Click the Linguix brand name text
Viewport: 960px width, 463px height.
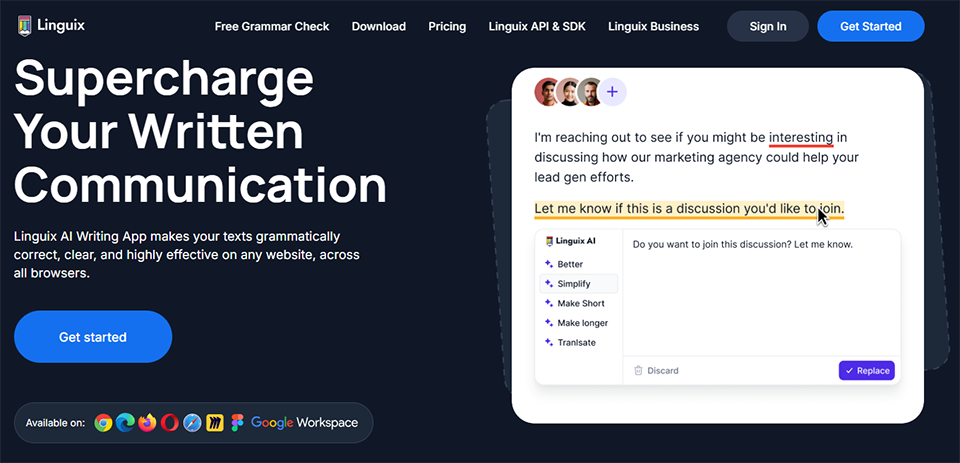tap(61, 26)
